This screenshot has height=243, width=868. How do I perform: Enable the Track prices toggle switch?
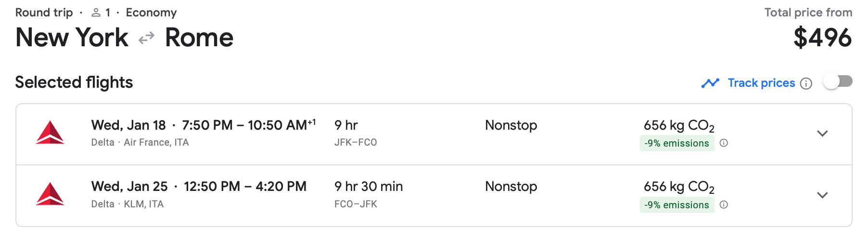(838, 81)
